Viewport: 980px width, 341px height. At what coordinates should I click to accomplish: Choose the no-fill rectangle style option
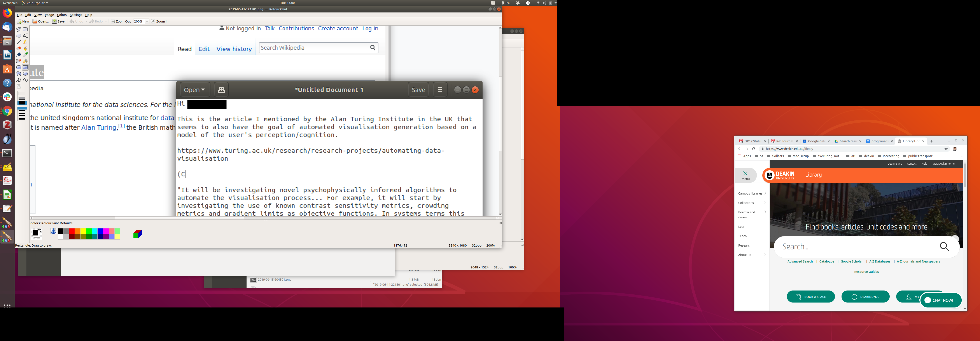(22, 94)
